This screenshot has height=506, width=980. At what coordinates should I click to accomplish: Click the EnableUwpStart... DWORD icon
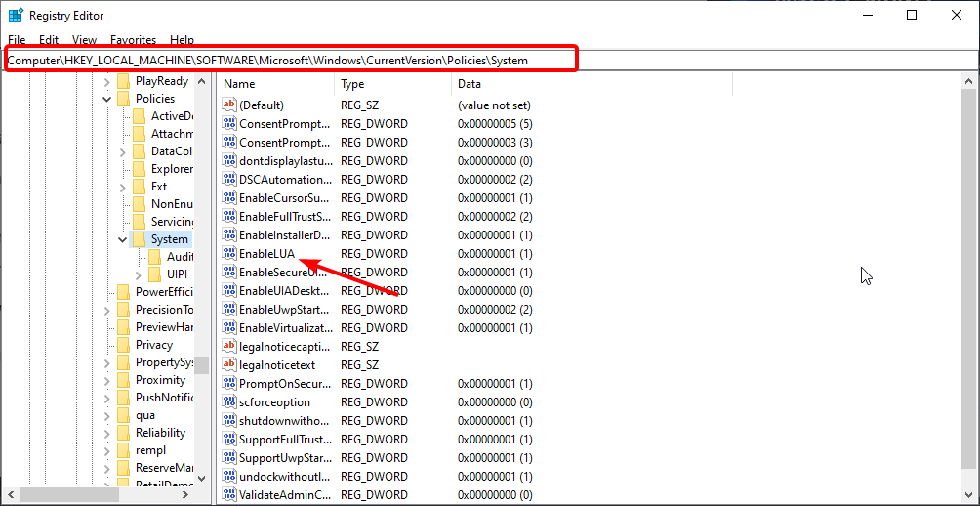(x=229, y=309)
